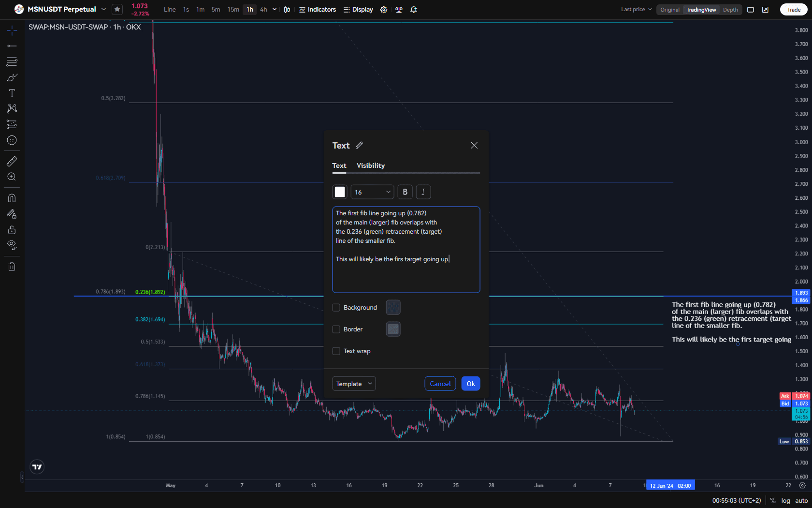Image resolution: width=812 pixels, height=508 pixels.
Task: Toggle lock all drawings
Action: 12,229
